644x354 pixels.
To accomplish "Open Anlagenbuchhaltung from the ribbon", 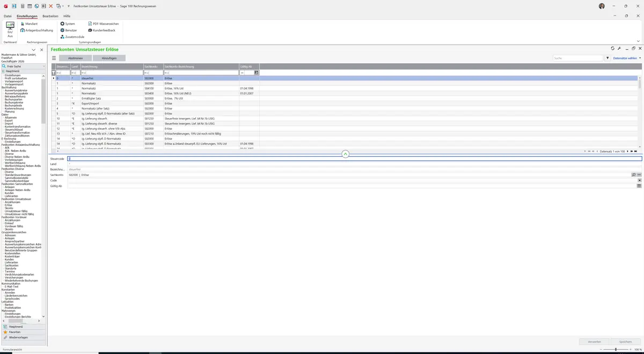I will pyautogui.click(x=36, y=30).
